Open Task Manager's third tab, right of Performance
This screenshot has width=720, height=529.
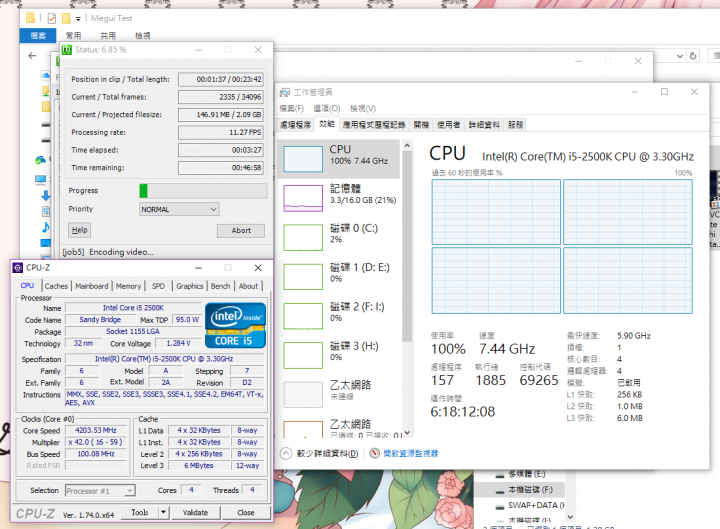tap(374, 125)
